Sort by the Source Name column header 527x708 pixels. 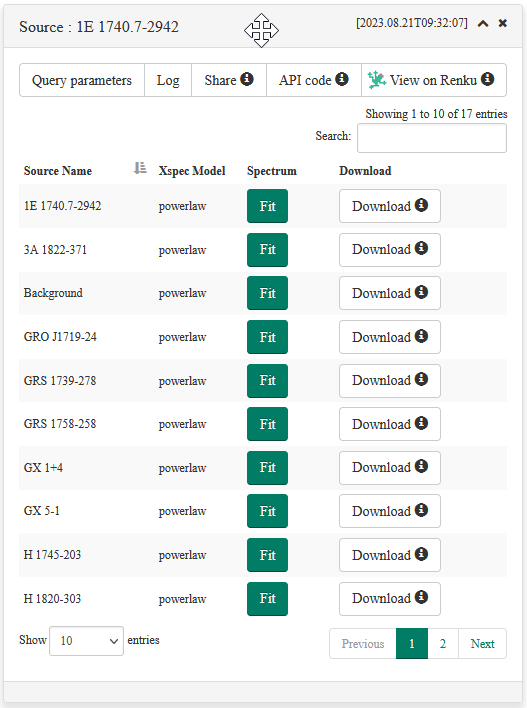point(58,171)
